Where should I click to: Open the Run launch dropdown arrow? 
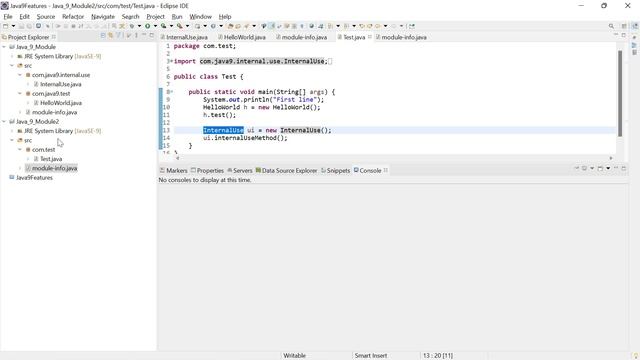[x=155, y=26]
